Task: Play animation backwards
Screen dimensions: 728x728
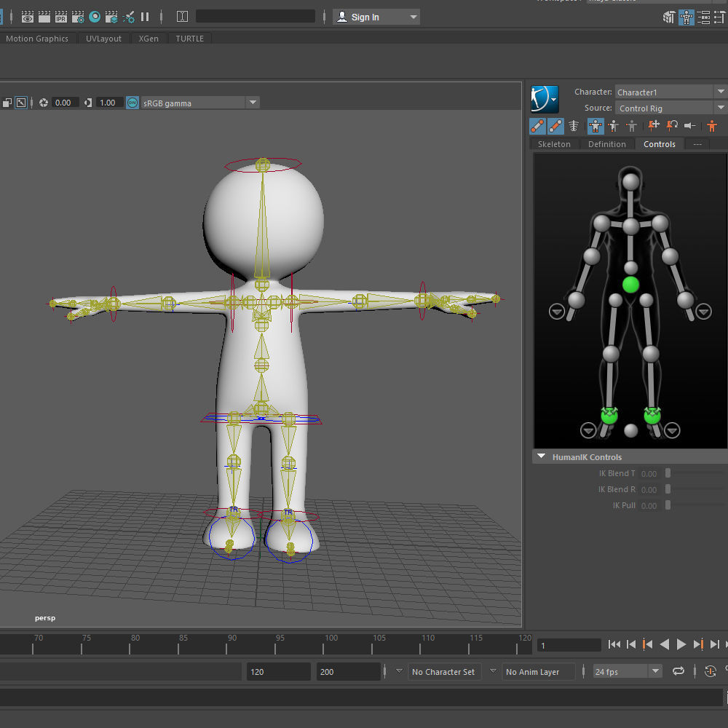Action: 665,644
